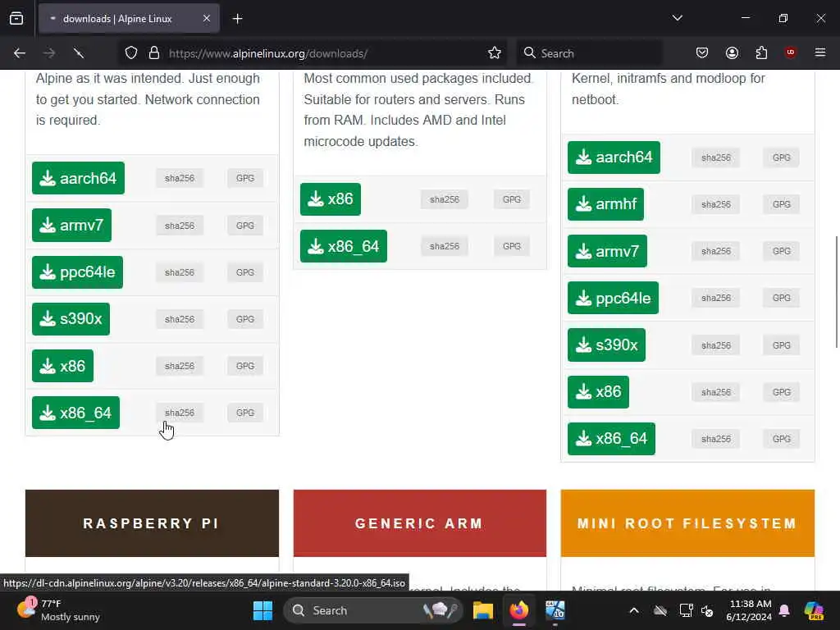Click the address bar URL

pos(268,53)
